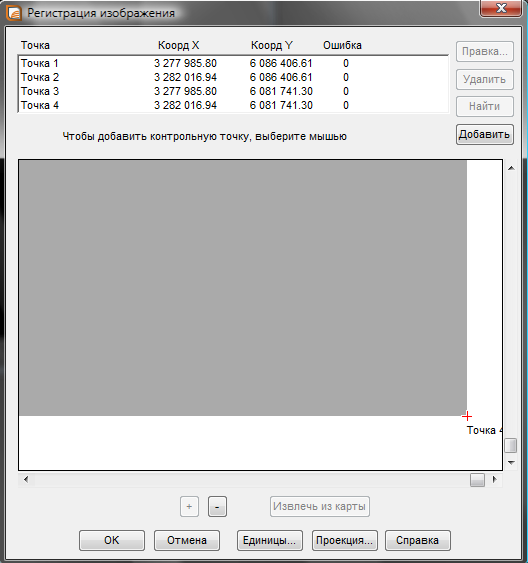Cancel dialog with Отмена button

(187, 540)
